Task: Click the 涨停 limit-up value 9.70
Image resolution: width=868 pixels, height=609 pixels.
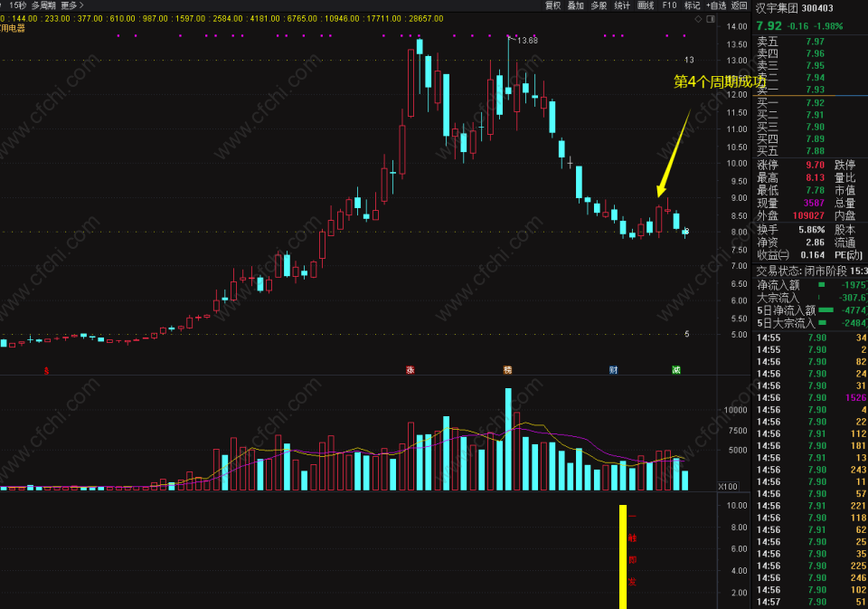Action: (x=815, y=165)
